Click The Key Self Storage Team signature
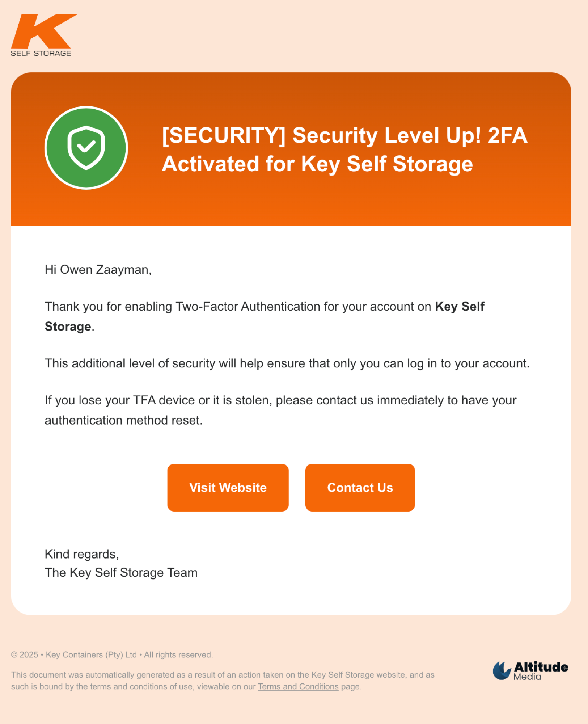Screen dimensions: 588x724 [121, 573]
